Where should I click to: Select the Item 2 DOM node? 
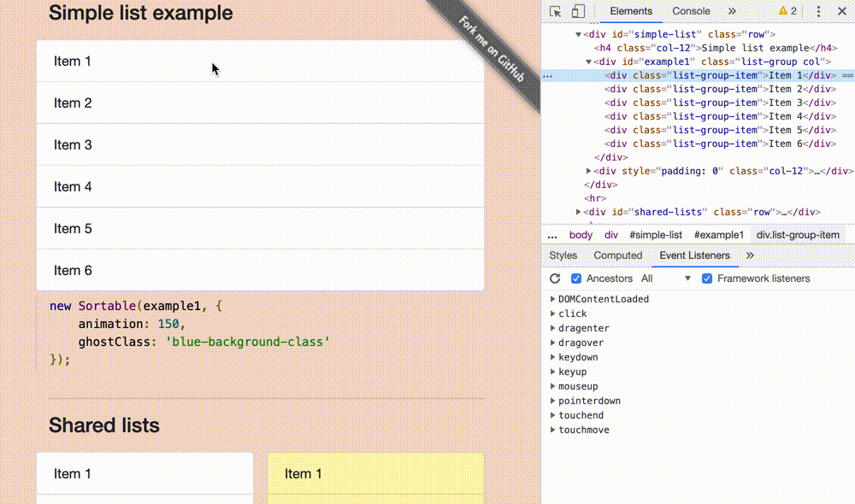click(720, 90)
